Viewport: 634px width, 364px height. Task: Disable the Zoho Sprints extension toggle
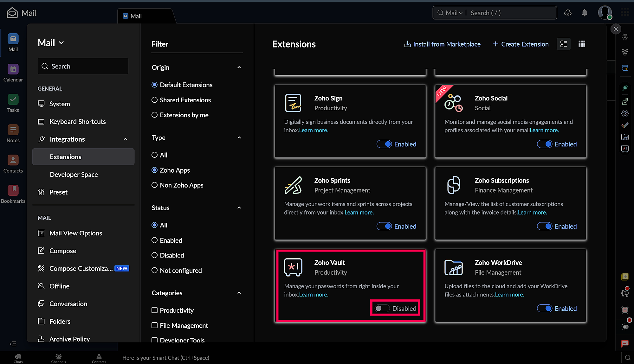[384, 226]
